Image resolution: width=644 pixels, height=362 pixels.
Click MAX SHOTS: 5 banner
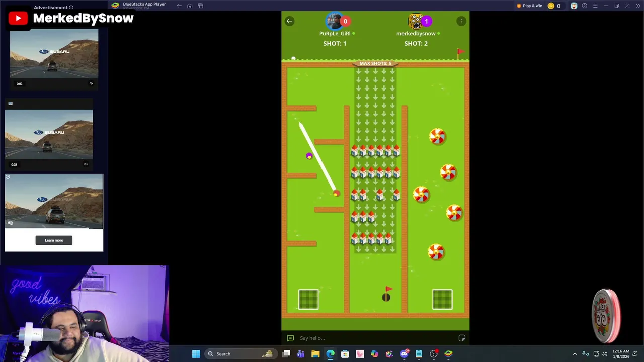(x=375, y=64)
